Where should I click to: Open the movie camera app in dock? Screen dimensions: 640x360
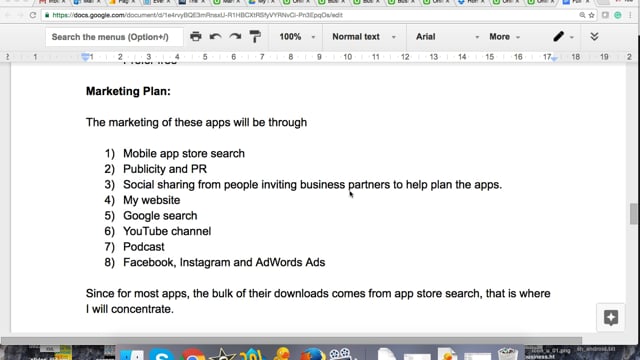(340, 353)
